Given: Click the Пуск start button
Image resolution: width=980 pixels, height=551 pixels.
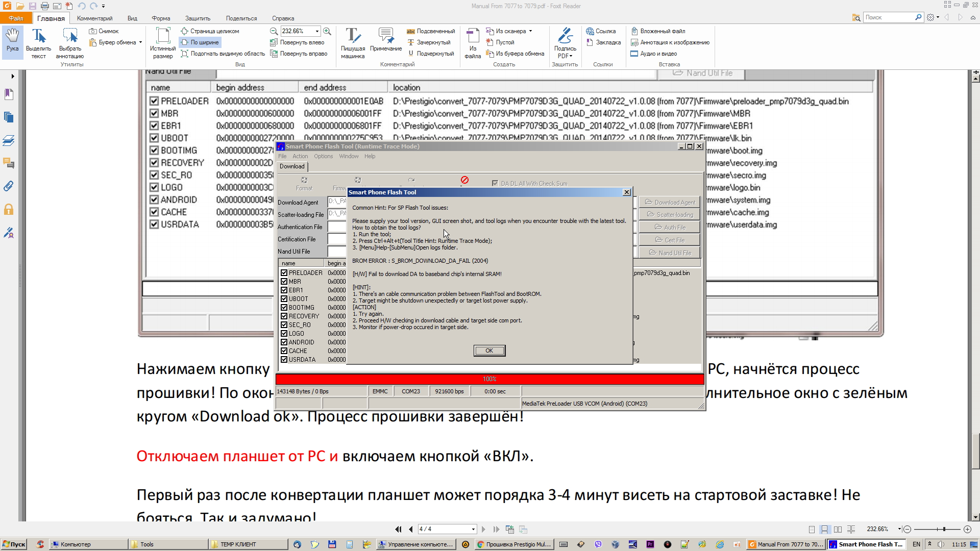Looking at the screenshot, I should tap(14, 544).
